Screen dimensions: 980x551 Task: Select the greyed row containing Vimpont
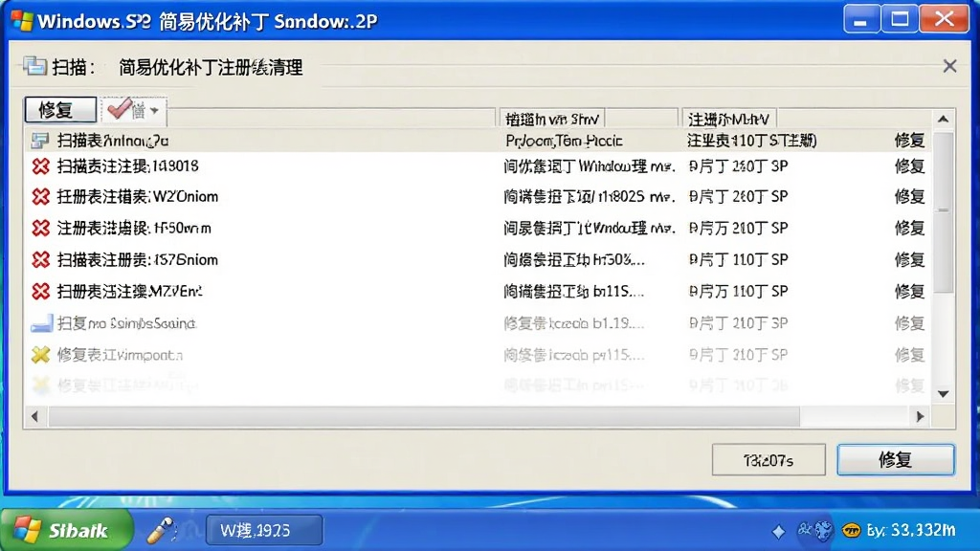pos(479,355)
